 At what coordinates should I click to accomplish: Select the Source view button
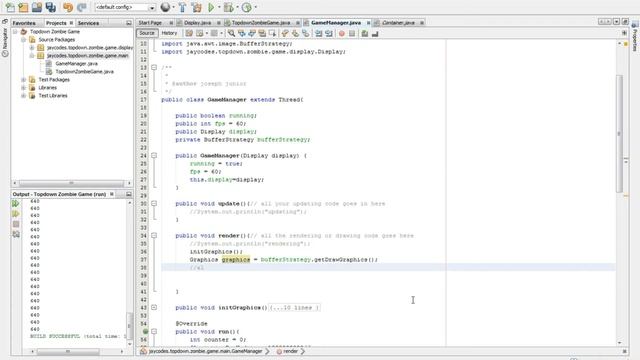(147, 33)
